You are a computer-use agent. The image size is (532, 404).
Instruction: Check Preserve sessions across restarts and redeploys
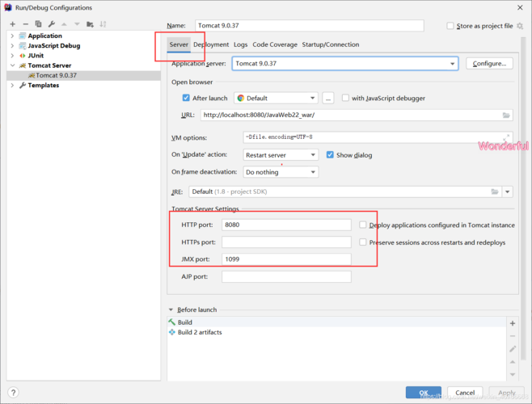coord(363,242)
